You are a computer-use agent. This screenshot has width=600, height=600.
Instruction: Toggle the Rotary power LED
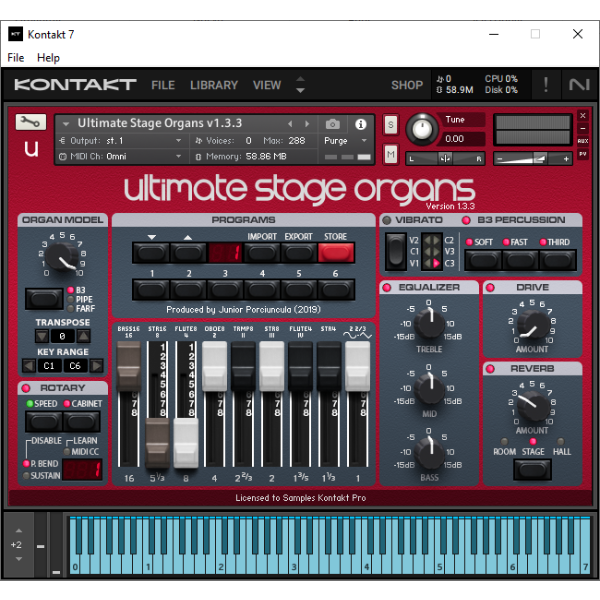[26, 388]
